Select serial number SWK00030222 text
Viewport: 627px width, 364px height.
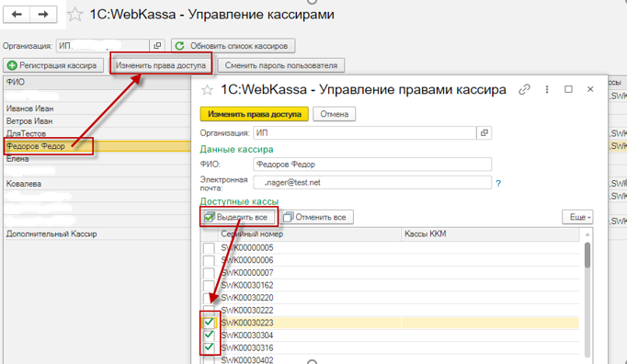[247, 311]
